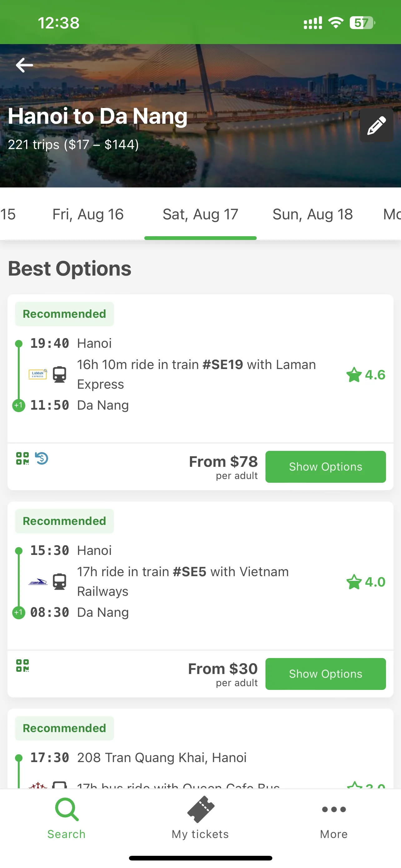Tap the QR e-ticket icon on Laman Express trip

[22, 458]
